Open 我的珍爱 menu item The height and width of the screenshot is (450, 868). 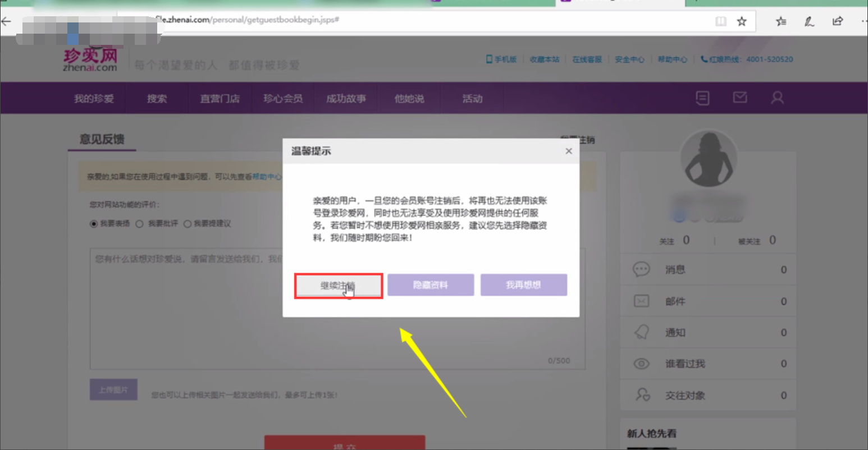pyautogui.click(x=94, y=98)
